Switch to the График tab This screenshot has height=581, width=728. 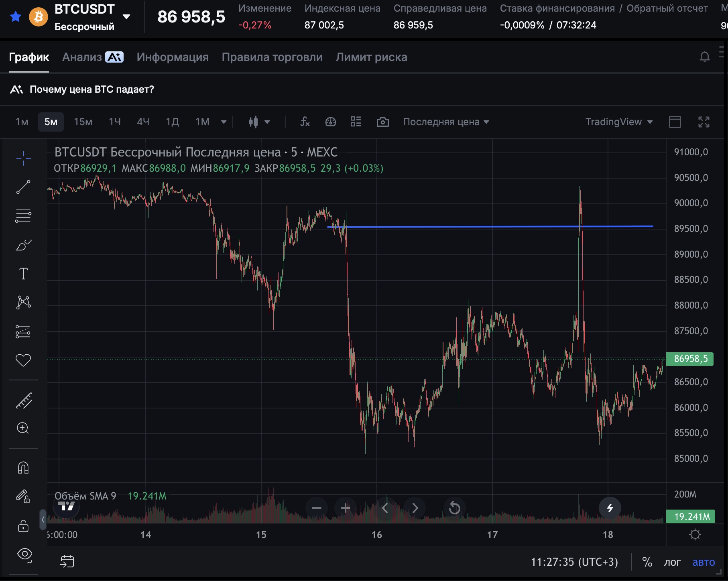tap(29, 57)
